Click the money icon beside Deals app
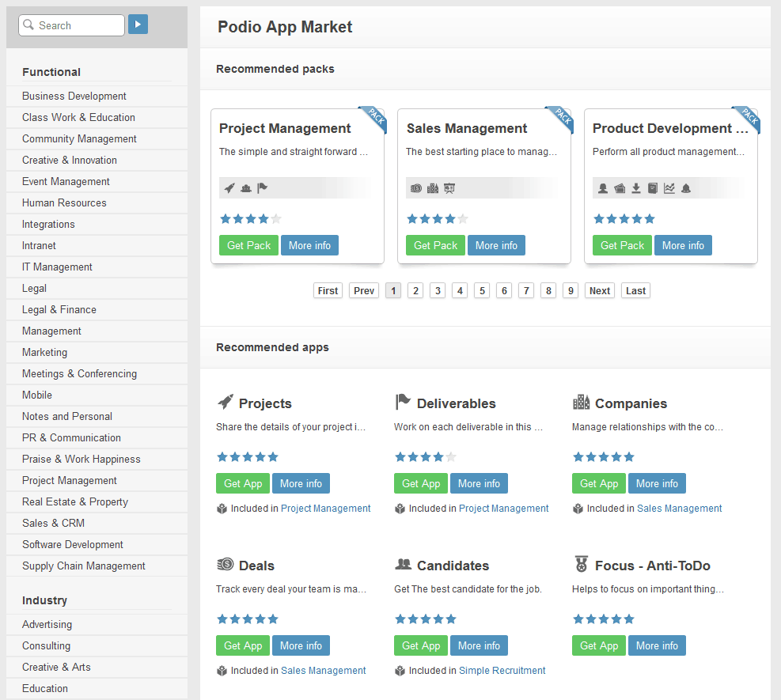The image size is (781, 700). [x=226, y=565]
